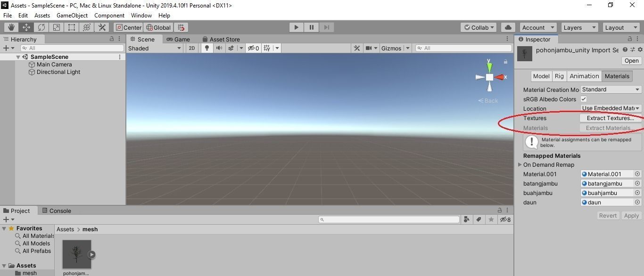Image resolution: width=644 pixels, height=276 pixels.
Task: Toggle scene effects such as skybox and fog
Action: [231, 48]
